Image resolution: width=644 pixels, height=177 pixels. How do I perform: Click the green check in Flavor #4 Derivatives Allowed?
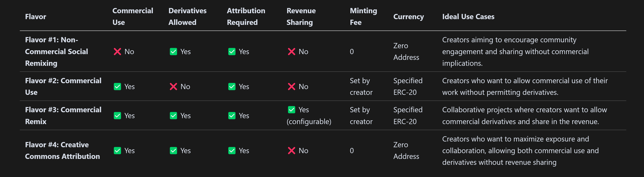tap(173, 151)
